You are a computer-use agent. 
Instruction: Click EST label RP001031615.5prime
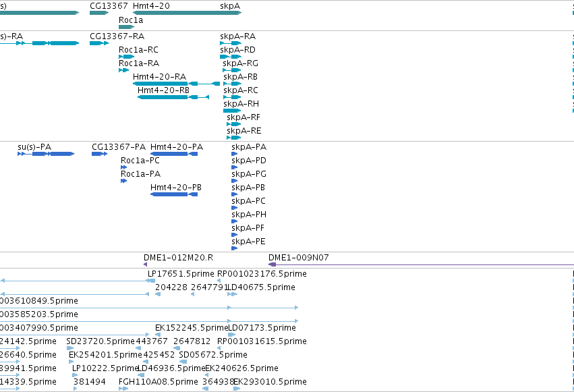click(262, 342)
